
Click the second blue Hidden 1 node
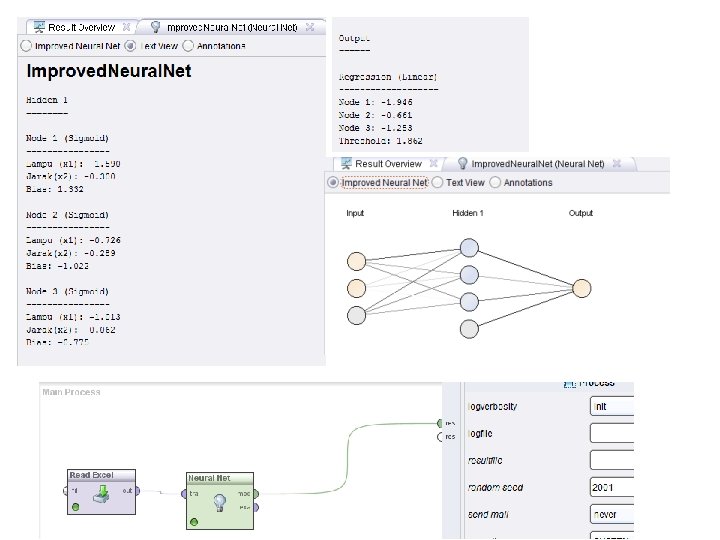click(x=469, y=275)
